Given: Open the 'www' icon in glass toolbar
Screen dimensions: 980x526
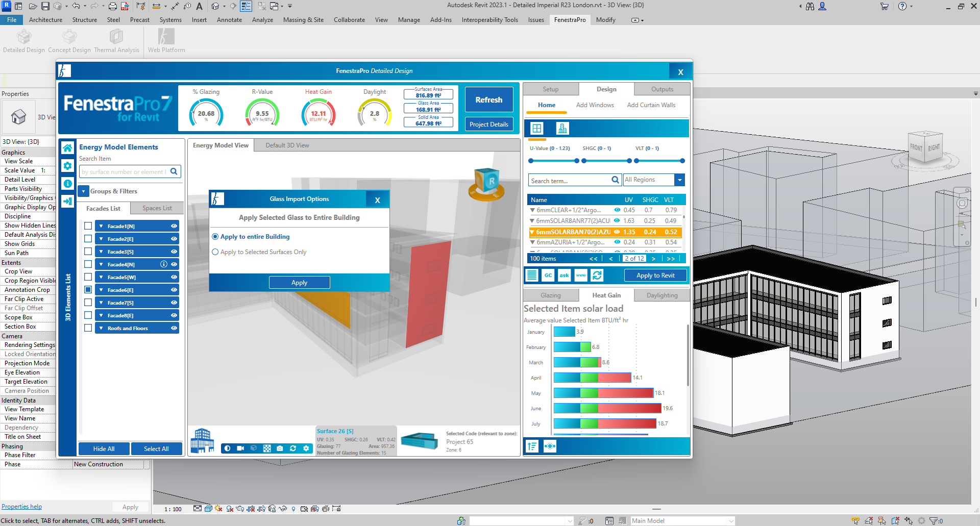Looking at the screenshot, I should click(x=581, y=275).
